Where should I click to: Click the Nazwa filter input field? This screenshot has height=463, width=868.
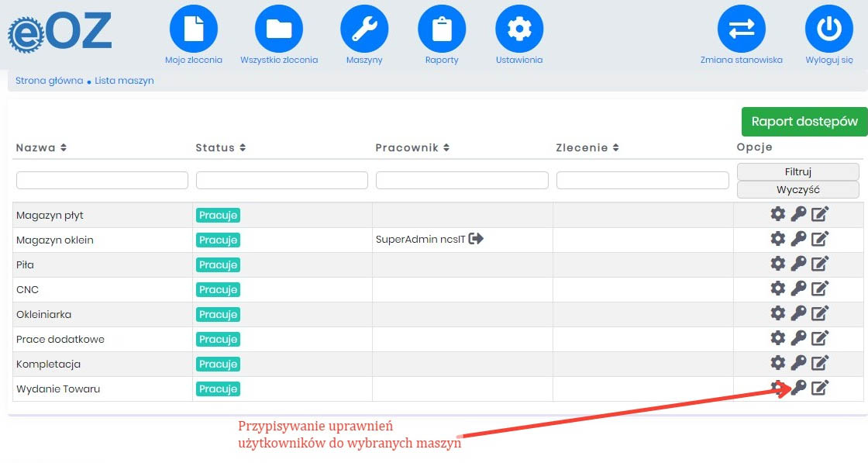point(102,180)
